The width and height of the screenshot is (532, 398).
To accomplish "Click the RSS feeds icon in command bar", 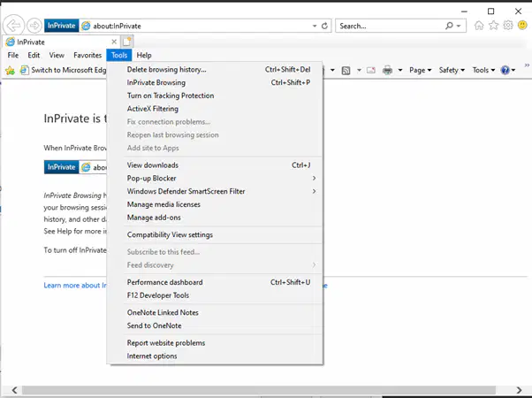I will (x=346, y=70).
